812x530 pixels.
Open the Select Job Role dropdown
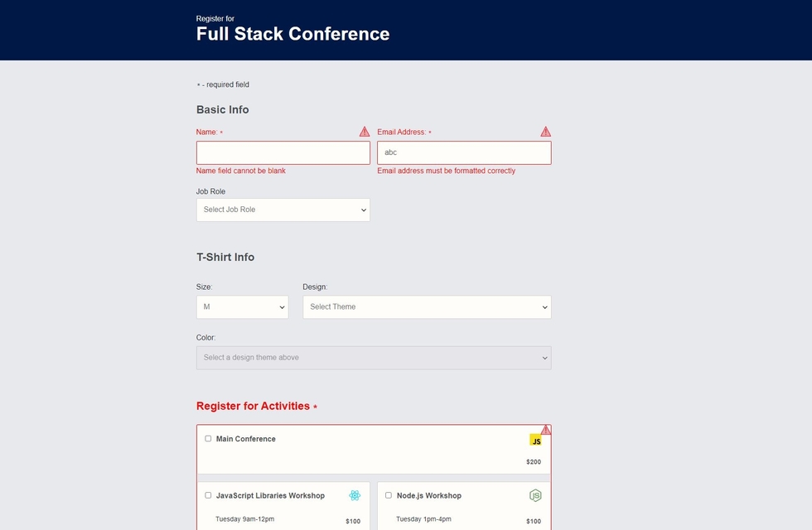[283, 210]
